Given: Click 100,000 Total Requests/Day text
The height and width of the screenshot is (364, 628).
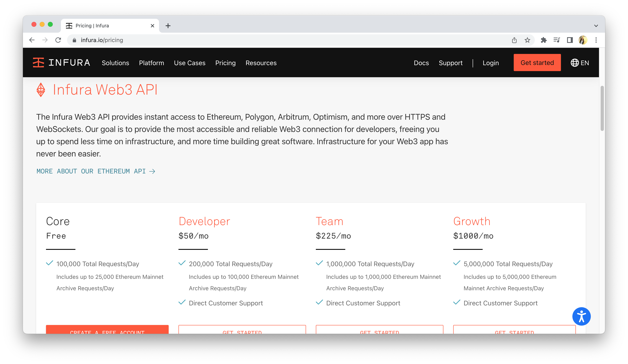Looking at the screenshot, I should [98, 264].
